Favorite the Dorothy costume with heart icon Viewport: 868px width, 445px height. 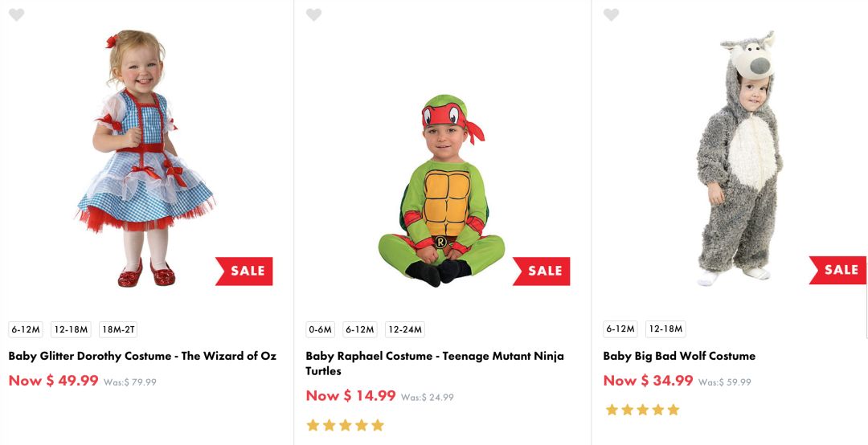(x=16, y=14)
